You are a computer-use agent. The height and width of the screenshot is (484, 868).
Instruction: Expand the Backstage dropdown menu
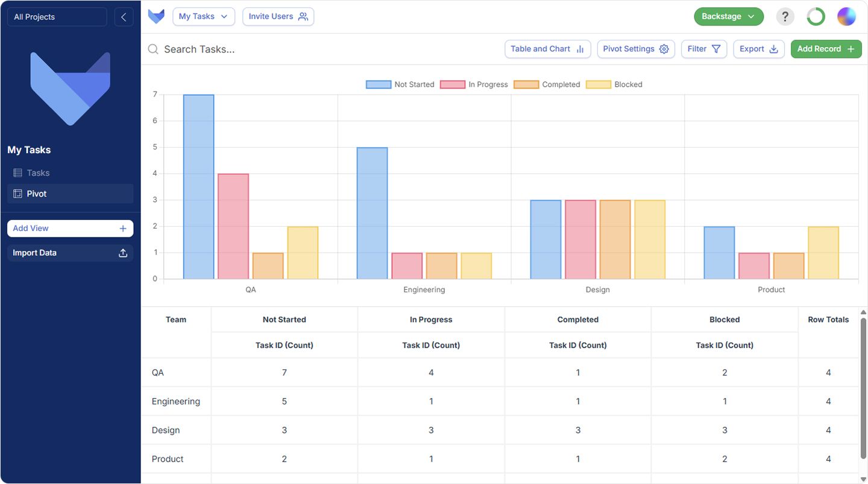(x=728, y=17)
